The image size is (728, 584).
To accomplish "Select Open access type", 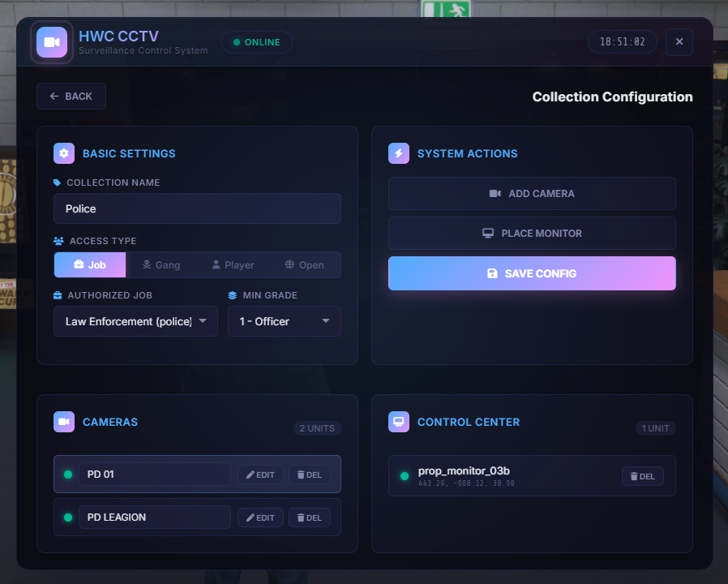I will (x=305, y=264).
